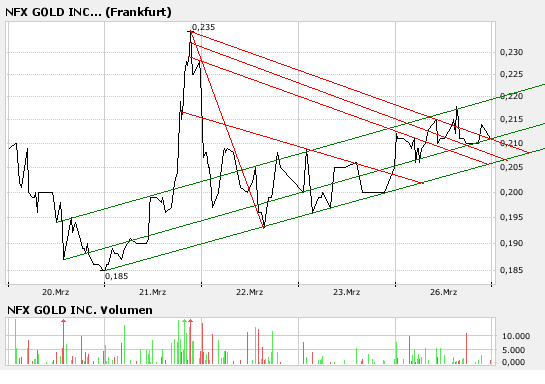
Task: Click the 0,190 price axis label
Action: (x=511, y=243)
